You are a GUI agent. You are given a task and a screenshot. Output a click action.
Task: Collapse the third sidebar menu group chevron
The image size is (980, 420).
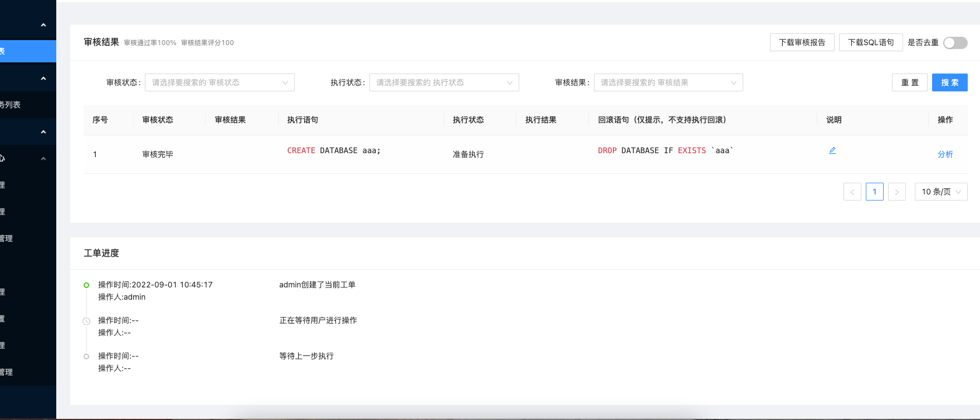43,132
